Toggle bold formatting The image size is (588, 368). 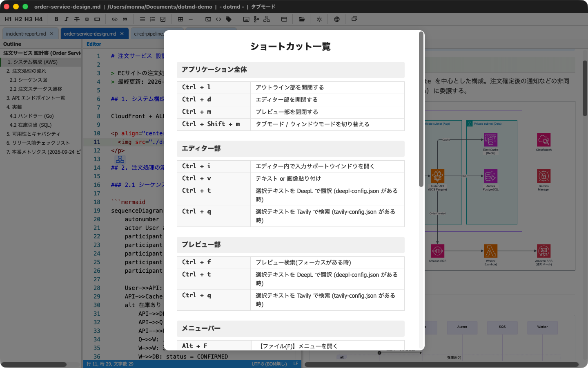tap(56, 19)
